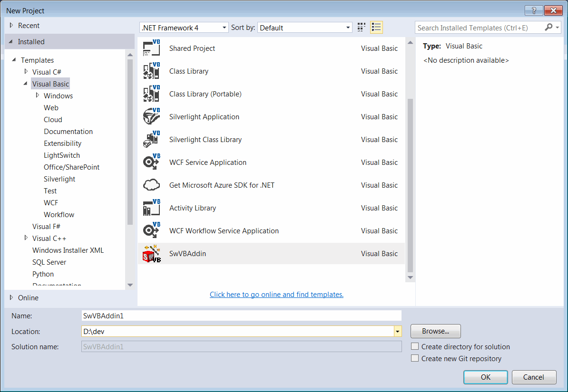Enable Create new Git repository
Image resolution: width=568 pixels, height=392 pixels.
point(415,358)
